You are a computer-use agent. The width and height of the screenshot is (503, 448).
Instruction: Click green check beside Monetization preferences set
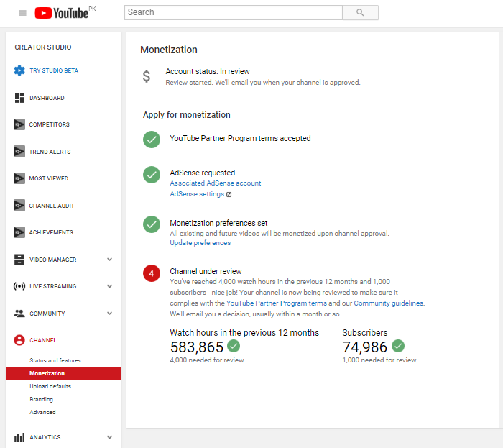point(152,224)
